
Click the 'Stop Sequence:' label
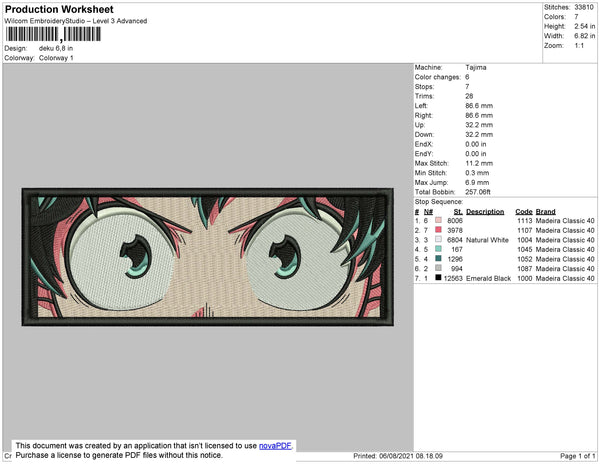click(439, 202)
